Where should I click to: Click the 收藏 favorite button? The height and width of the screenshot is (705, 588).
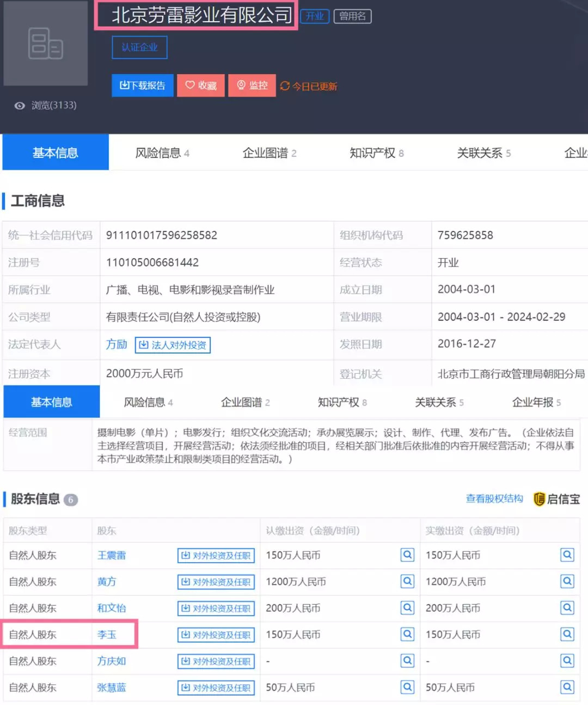(x=200, y=86)
